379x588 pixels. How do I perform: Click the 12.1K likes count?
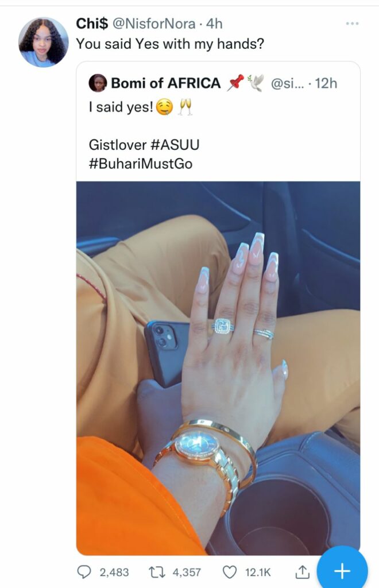[x=257, y=572]
